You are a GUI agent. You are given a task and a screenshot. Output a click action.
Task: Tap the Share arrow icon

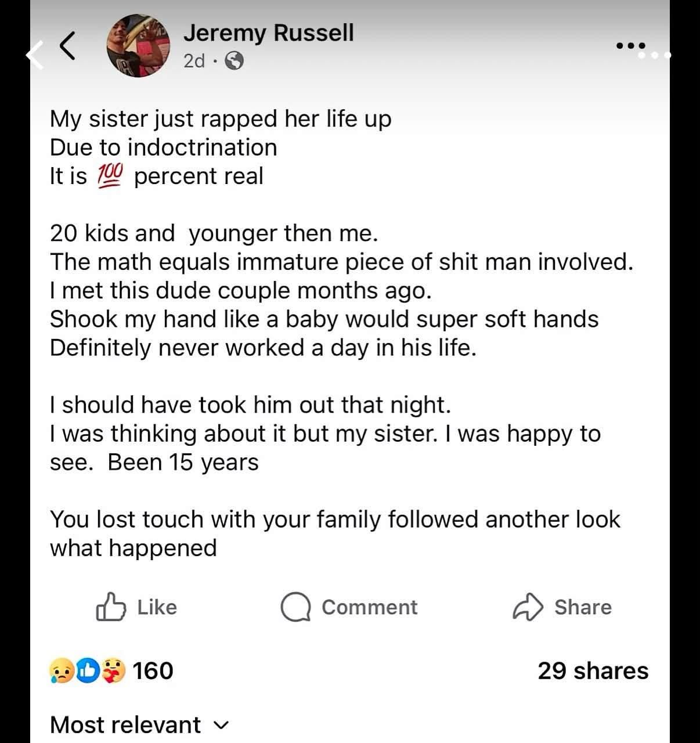pos(528,607)
